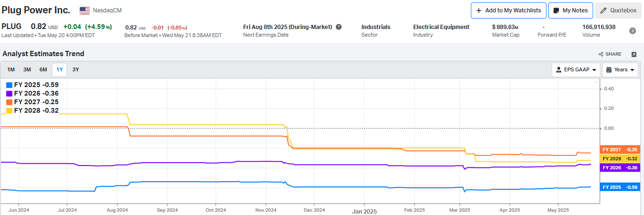Screen dimensions: 644x215
Task: Click the Aug 2024 axis label
Action: [x=117, y=210]
